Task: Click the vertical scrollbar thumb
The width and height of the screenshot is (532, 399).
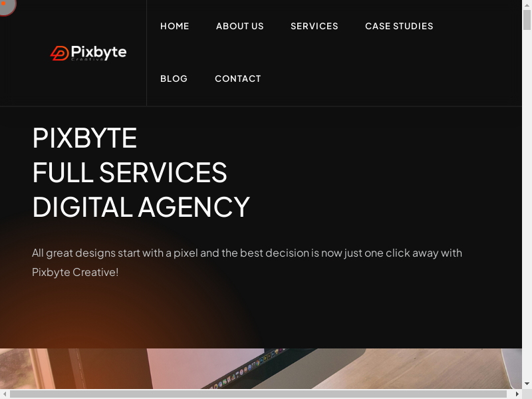Action: 527,20
